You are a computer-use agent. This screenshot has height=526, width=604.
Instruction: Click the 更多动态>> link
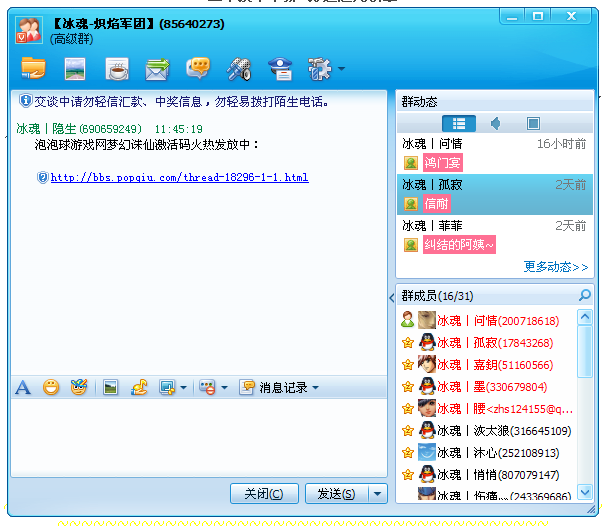[555, 267]
